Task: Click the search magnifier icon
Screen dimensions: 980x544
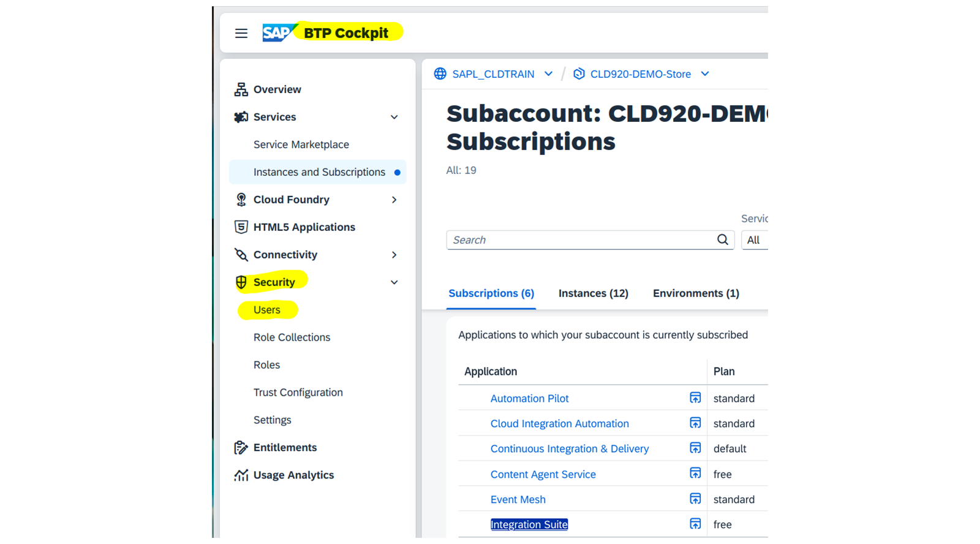Action: 723,240
